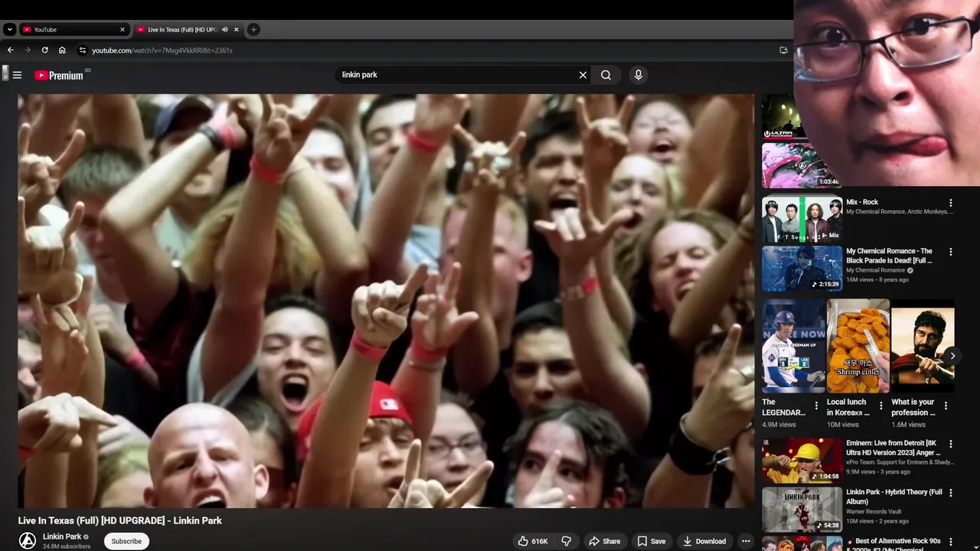Viewport: 980px width, 551px height.
Task: Click the 24.8M subscribers text
Action: [67, 546]
